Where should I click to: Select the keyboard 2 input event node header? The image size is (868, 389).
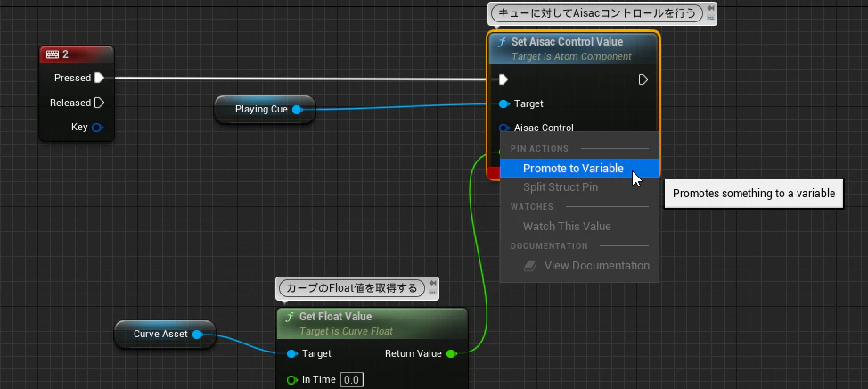point(77,54)
